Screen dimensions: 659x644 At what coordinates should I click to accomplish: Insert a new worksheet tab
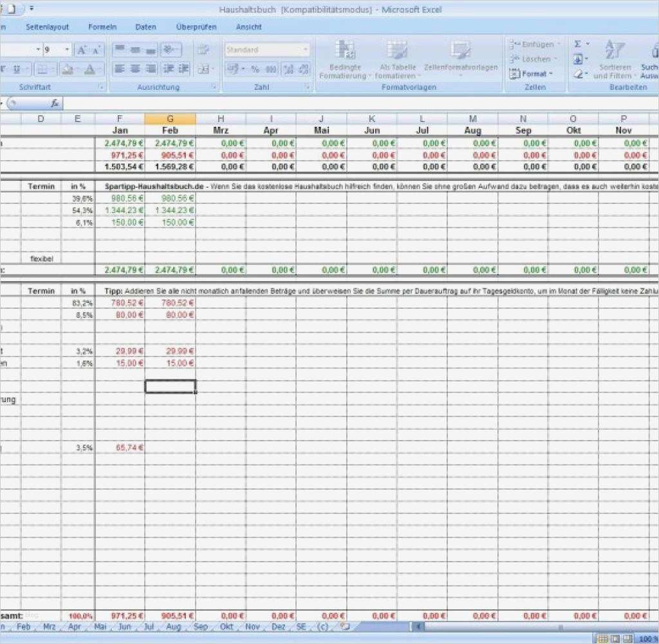point(345,627)
